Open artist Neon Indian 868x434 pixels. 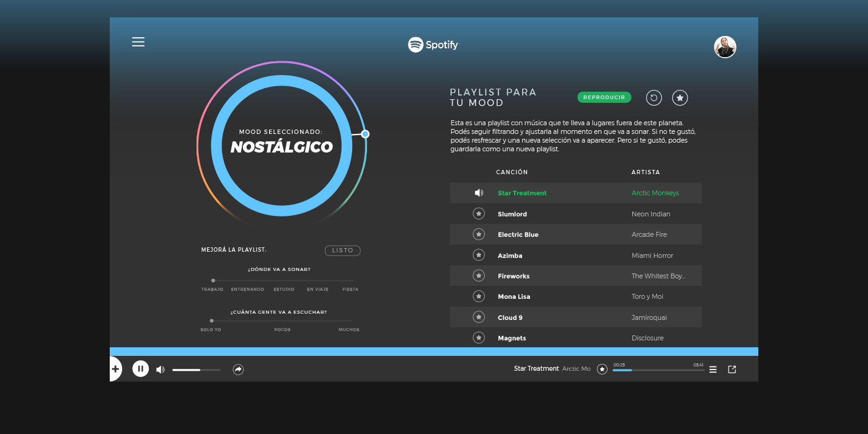click(650, 214)
